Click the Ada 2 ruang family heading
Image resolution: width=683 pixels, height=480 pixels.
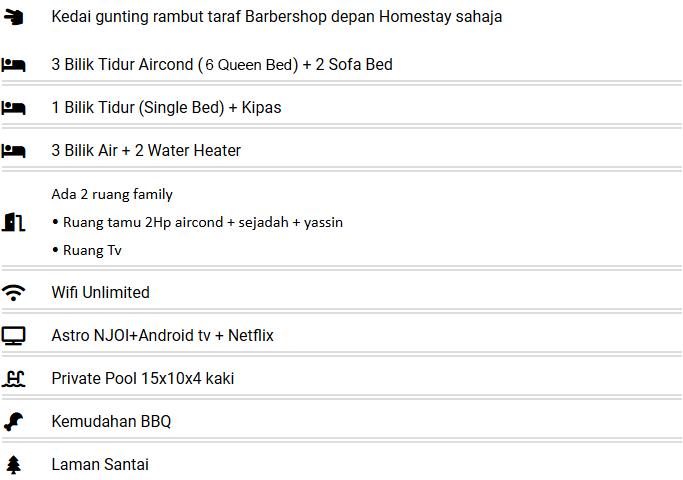tap(112, 194)
